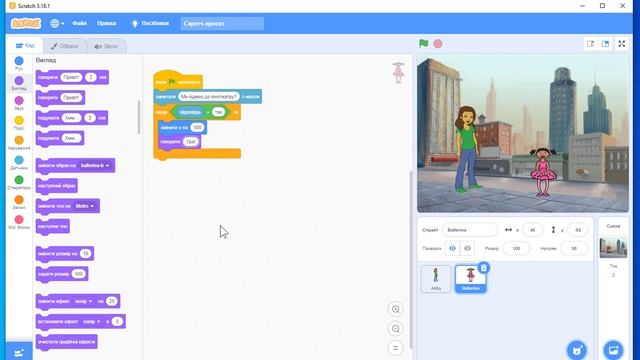Image resolution: width=640 pixels, height=360 pixels.
Task: Select the Події events block category
Action: pos(19,123)
